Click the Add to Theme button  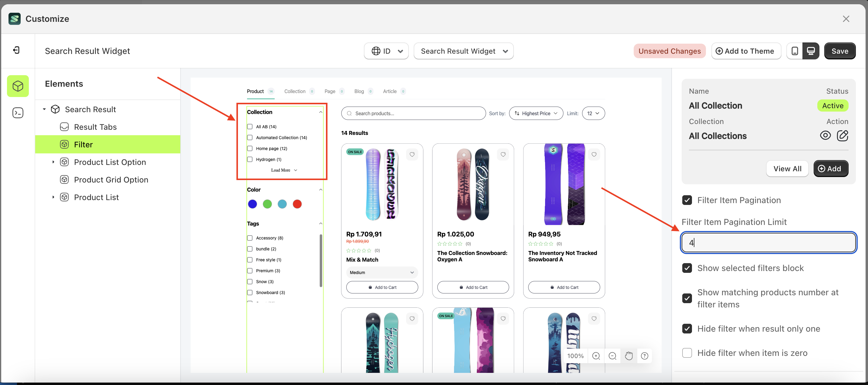tap(746, 51)
